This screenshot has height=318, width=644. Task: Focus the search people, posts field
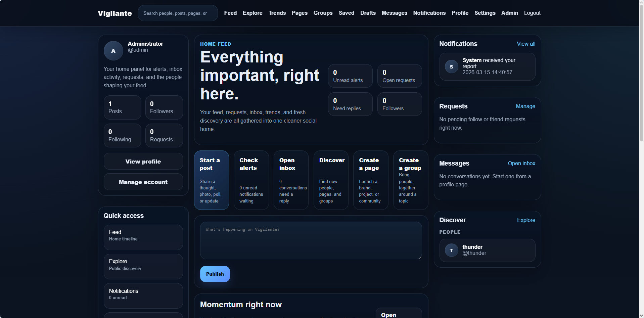coord(178,13)
